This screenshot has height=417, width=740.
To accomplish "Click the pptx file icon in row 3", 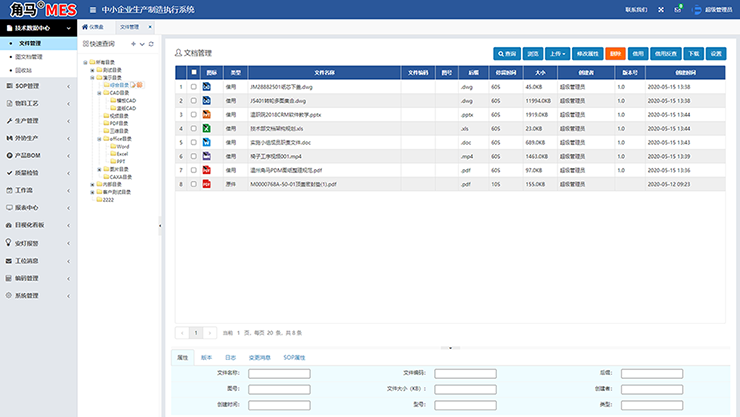I will [x=207, y=115].
